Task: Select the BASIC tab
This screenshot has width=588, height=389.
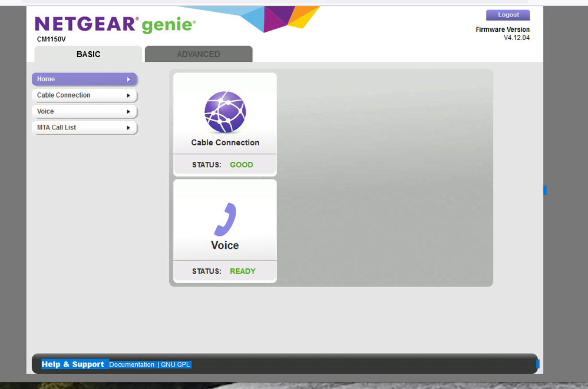Action: point(88,54)
